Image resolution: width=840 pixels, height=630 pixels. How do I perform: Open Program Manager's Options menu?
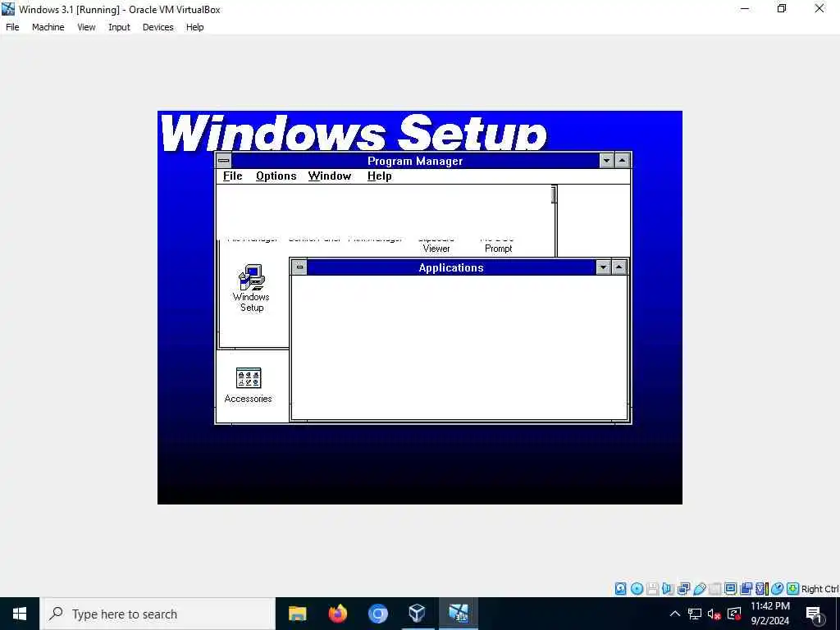(x=276, y=176)
